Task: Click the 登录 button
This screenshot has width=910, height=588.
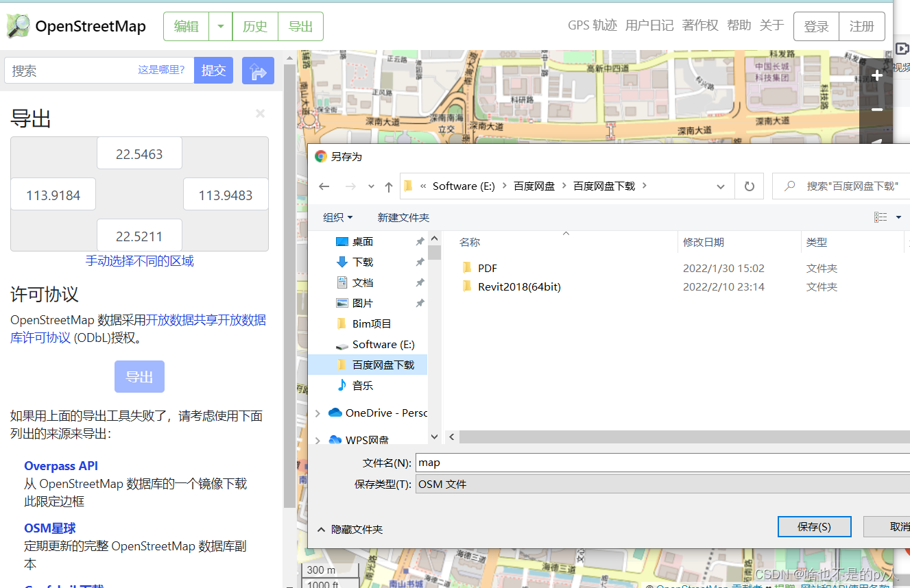Action: click(x=816, y=26)
